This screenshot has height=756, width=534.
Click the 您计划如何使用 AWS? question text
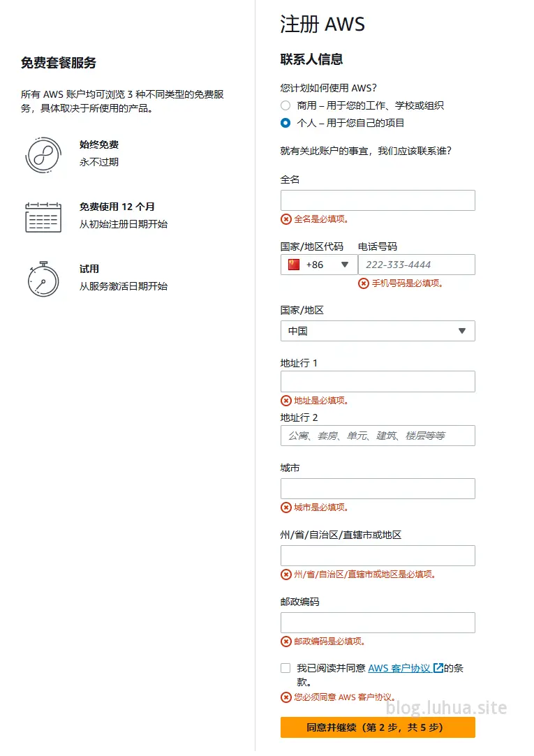[x=329, y=88]
